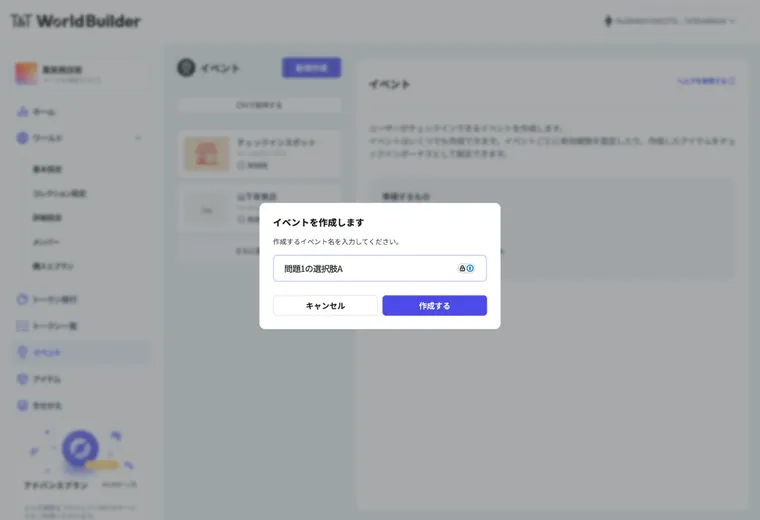
Task: Click the blue new-create button above the event list
Action: 312,68
